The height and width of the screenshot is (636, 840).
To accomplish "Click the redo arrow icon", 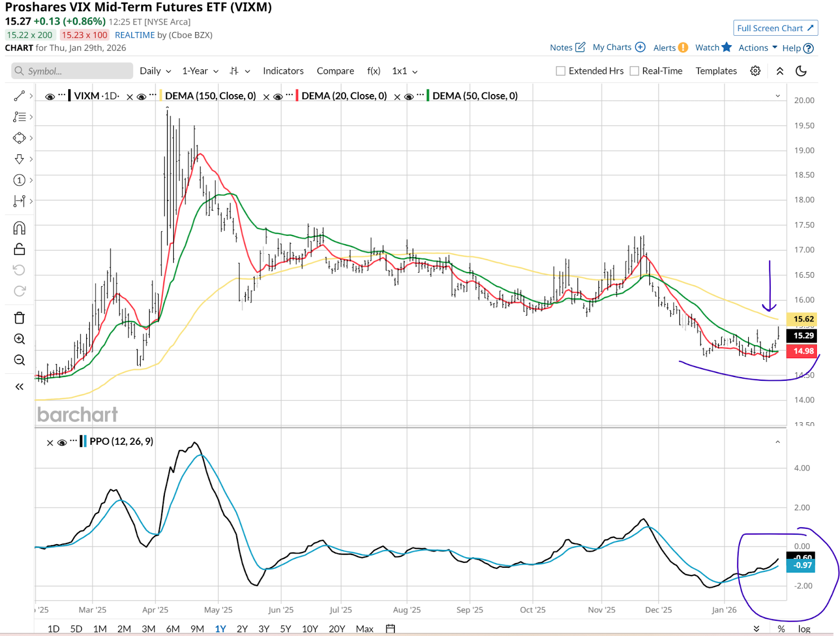I will (19, 291).
